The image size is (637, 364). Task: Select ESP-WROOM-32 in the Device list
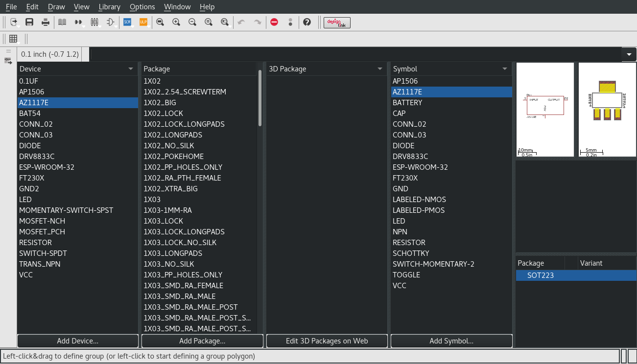47,167
